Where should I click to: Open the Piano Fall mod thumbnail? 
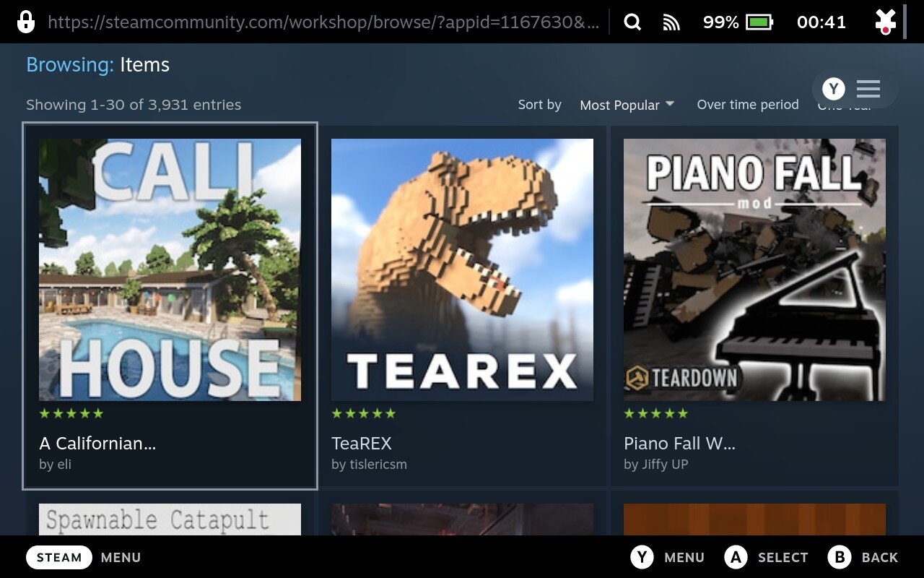754,269
